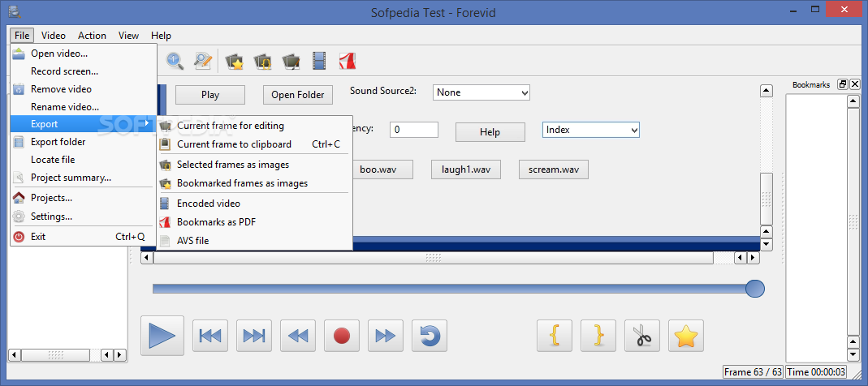The image size is (868, 386).
Task: Click the scream.wav button
Action: coord(554,169)
